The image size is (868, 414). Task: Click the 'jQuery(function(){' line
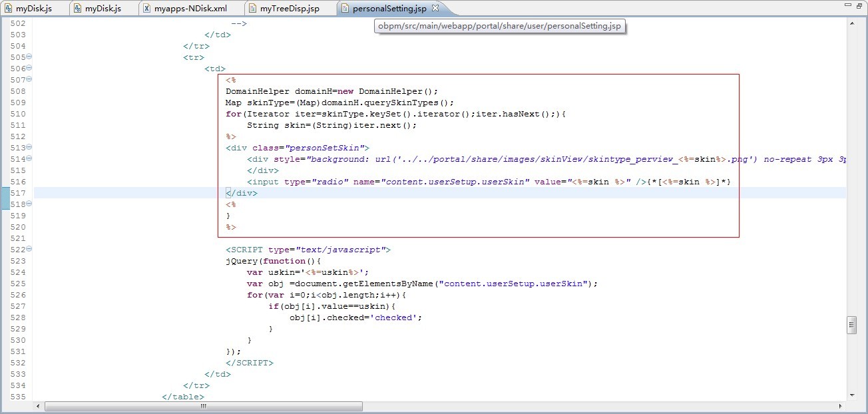(x=273, y=261)
